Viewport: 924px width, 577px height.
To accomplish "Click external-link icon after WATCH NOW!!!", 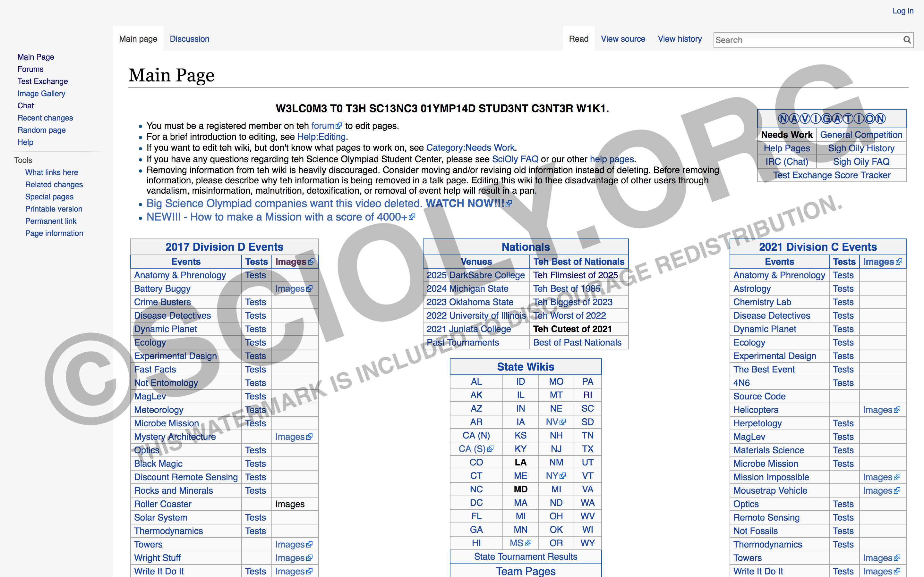I will click(x=509, y=204).
